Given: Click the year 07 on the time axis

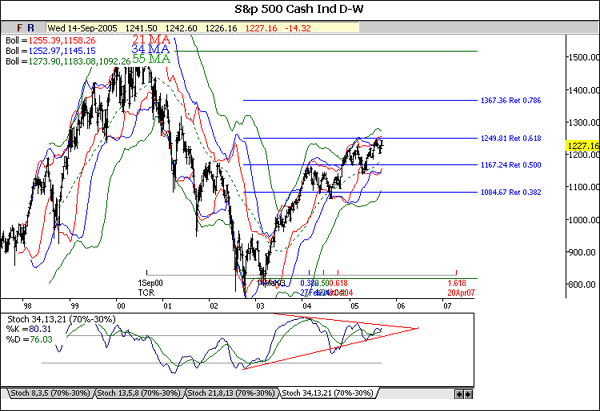Looking at the screenshot, I should 447,306.
